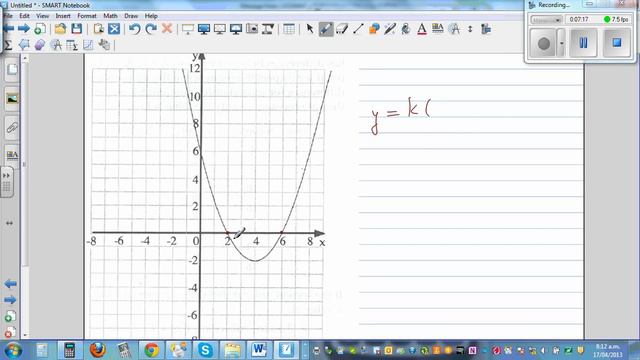Open the View menu
640x360 pixels.
[x=42, y=16]
